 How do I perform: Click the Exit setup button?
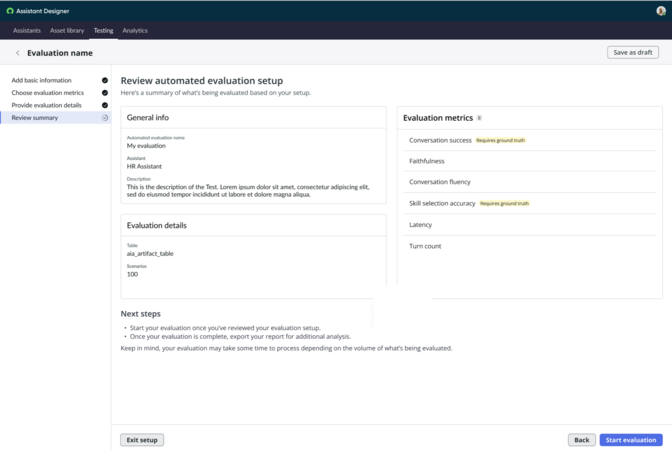[142, 440]
